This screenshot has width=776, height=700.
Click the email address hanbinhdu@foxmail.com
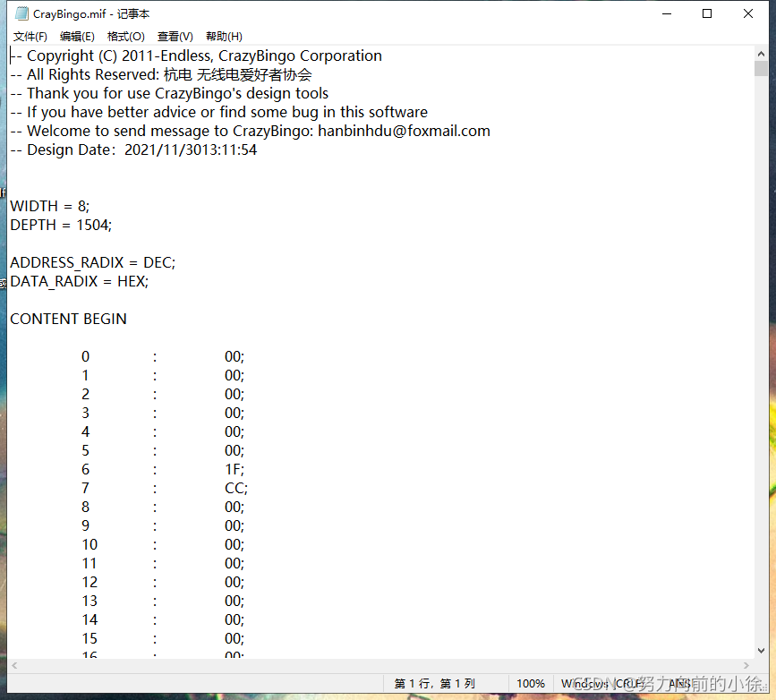coord(406,130)
